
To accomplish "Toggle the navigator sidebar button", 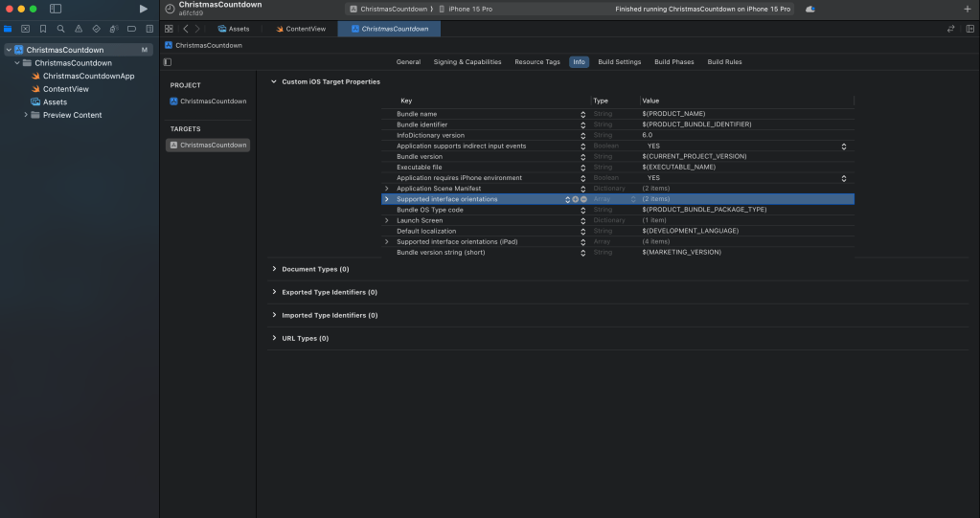I will 56,9.
